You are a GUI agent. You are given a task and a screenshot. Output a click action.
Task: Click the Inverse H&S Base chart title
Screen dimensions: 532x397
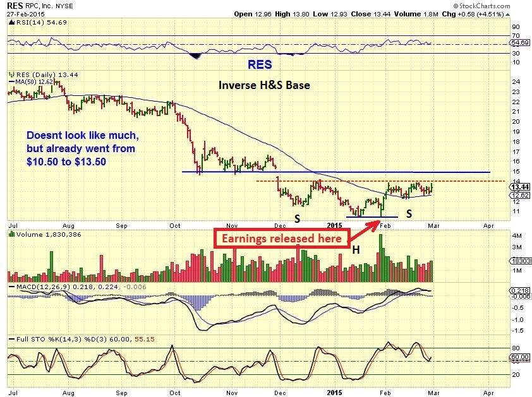(x=264, y=85)
